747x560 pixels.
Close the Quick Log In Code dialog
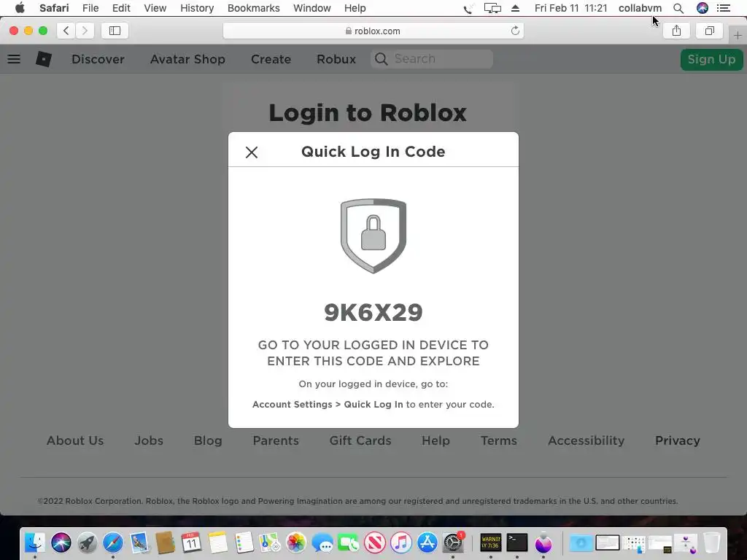pos(252,152)
